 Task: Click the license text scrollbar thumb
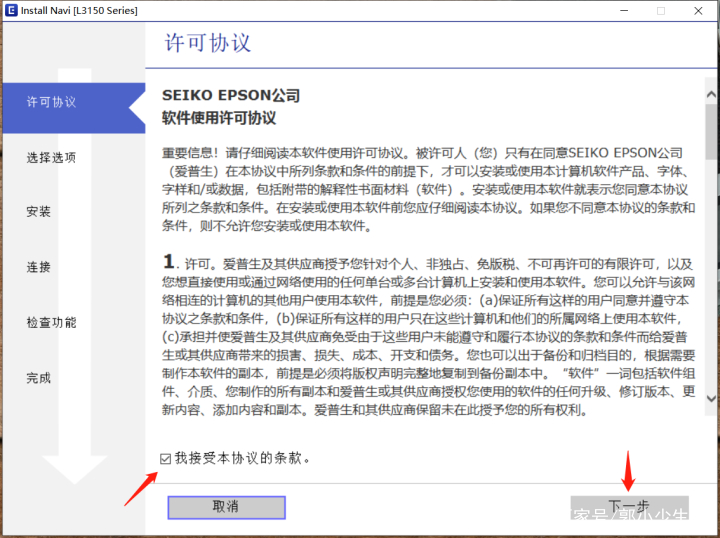[x=711, y=131]
